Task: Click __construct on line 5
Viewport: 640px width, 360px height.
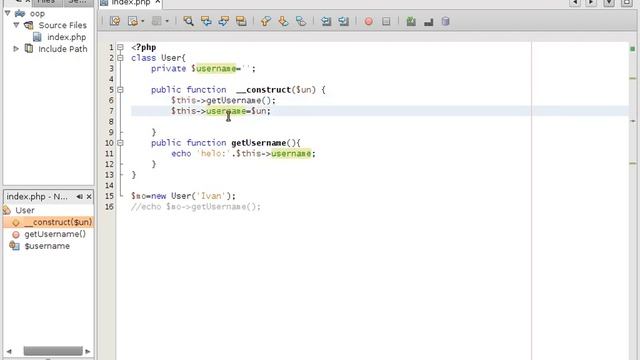Action: coord(263,90)
